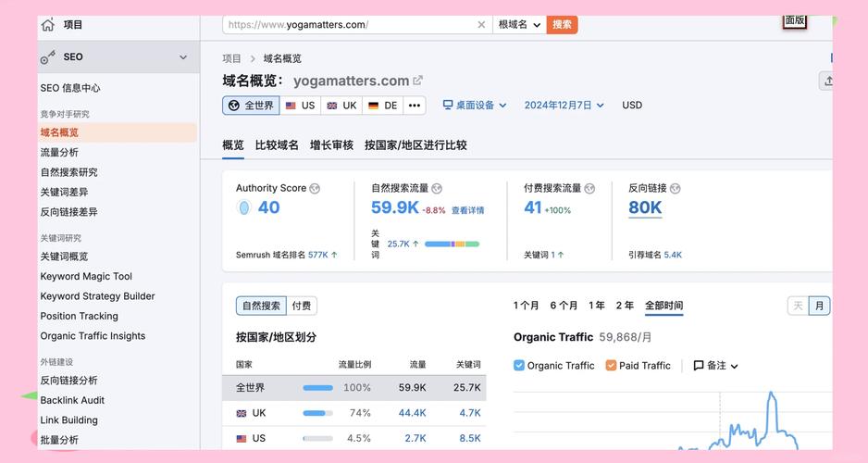Open 查看详情 link for organic traffic
Image resolution: width=868 pixels, height=463 pixels.
pyautogui.click(x=467, y=210)
